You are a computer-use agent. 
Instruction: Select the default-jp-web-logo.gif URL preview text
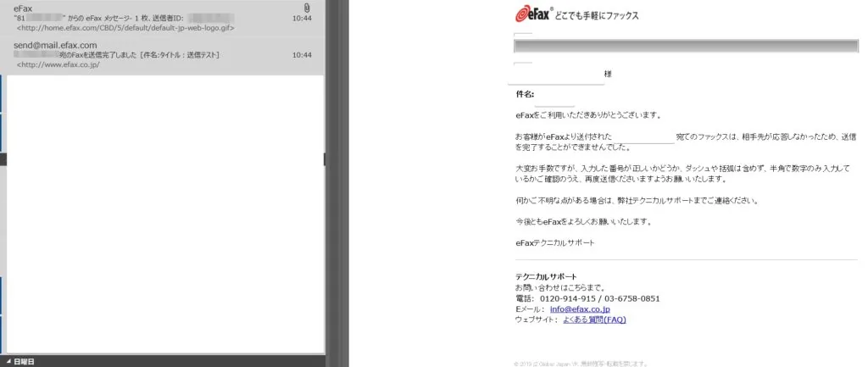coord(125,28)
